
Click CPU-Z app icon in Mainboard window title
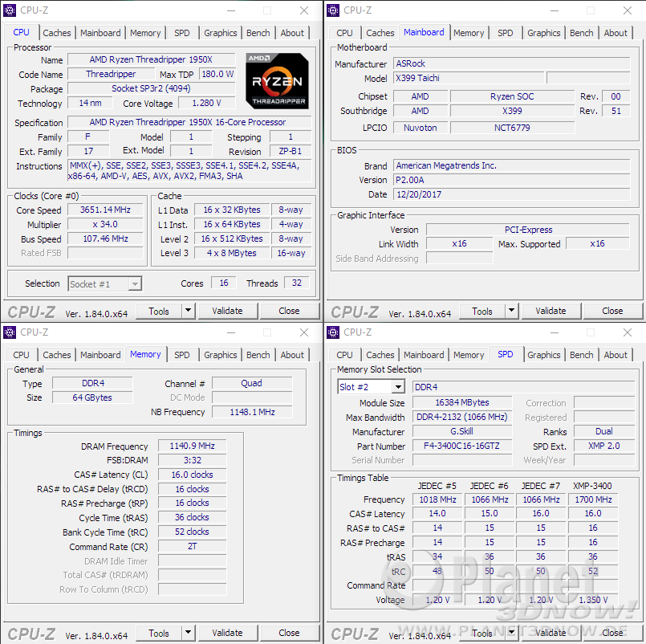tap(333, 10)
